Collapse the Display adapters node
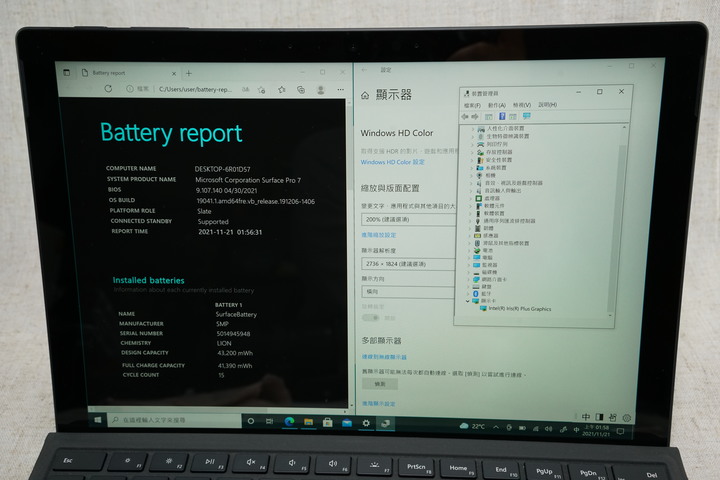The width and height of the screenshot is (720, 480). click(468, 301)
